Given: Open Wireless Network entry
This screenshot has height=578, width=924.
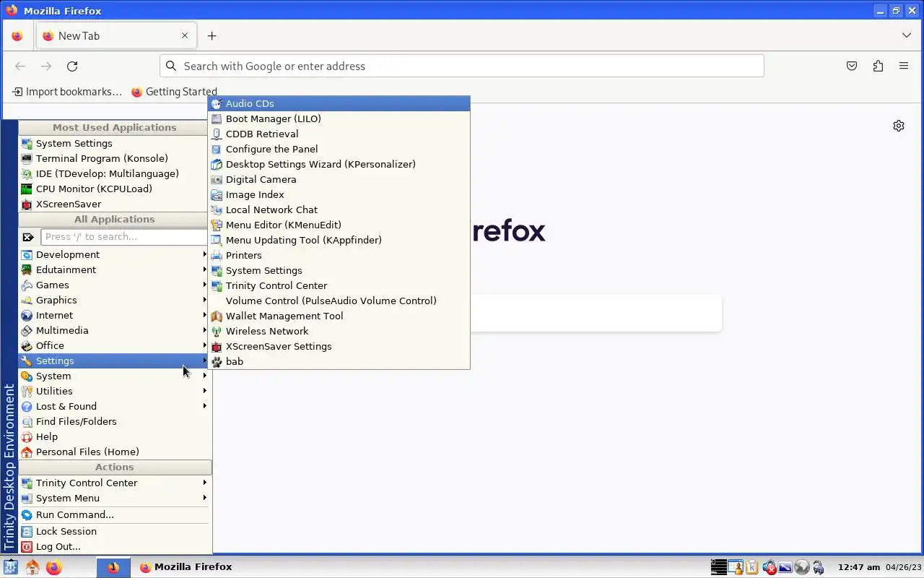Looking at the screenshot, I should click(339, 331).
